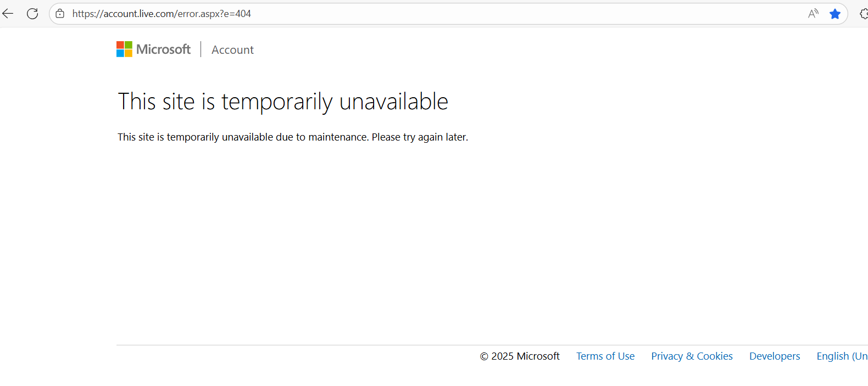Click the browser back arrow
This screenshot has width=868, height=386.
(8, 14)
